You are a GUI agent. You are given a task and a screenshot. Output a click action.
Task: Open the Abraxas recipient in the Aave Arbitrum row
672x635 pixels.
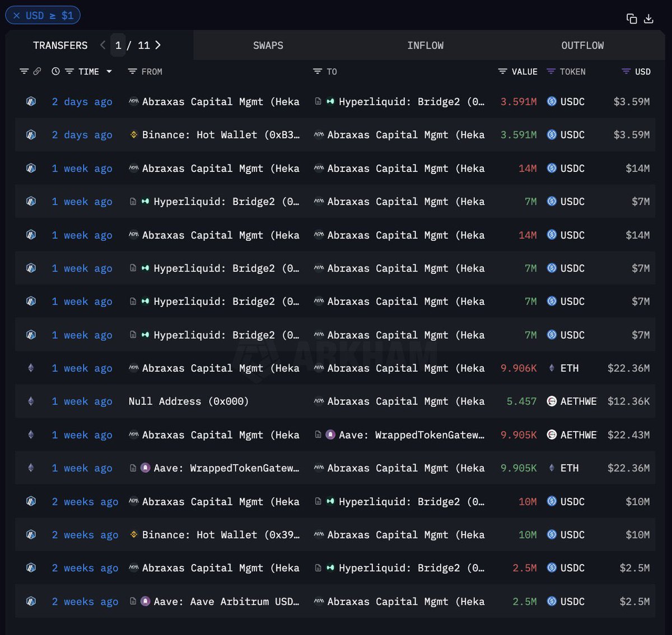406,601
